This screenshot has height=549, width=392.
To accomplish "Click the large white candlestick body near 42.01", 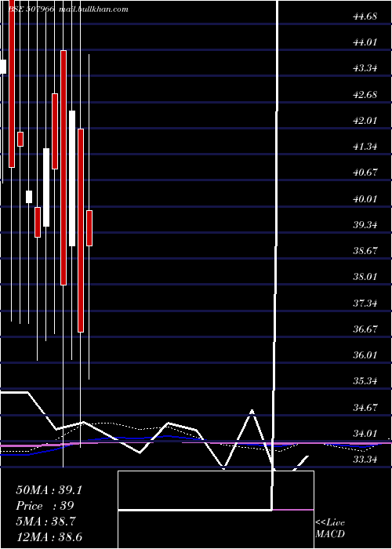I will click(72, 179).
